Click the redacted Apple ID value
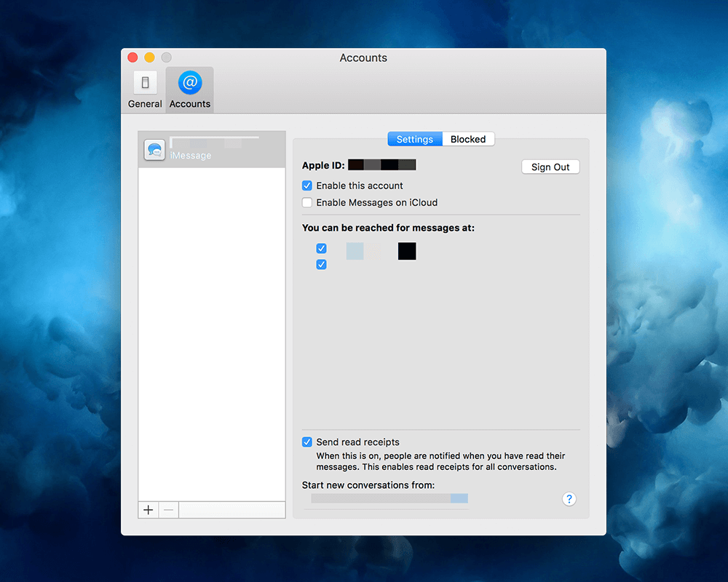Screen dimensions: 728x582 click(x=382, y=164)
